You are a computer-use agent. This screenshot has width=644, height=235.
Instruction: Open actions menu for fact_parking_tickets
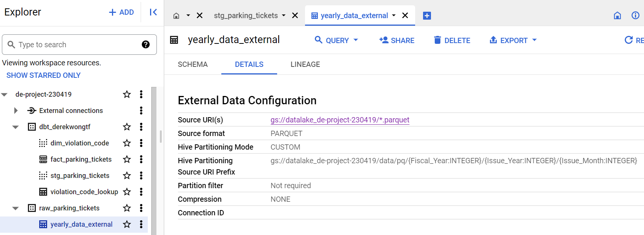click(x=141, y=159)
